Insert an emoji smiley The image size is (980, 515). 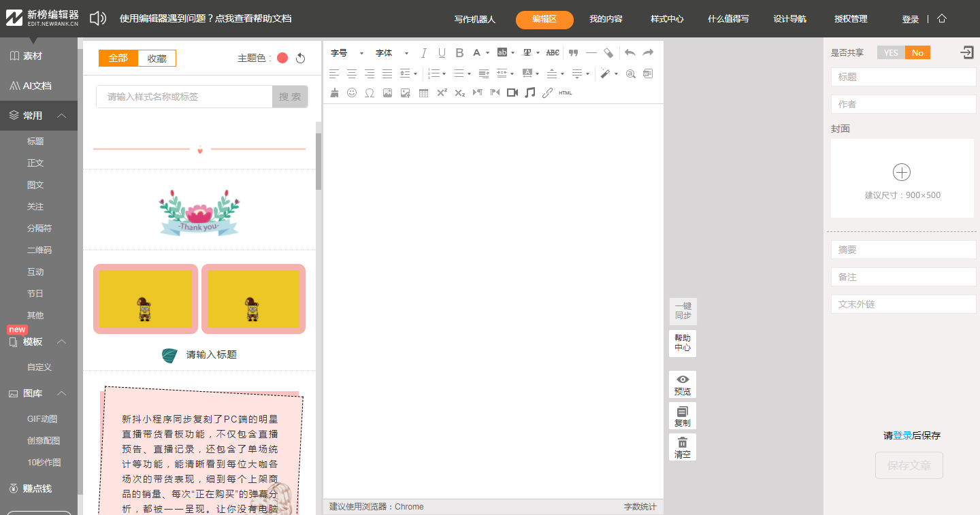point(352,93)
